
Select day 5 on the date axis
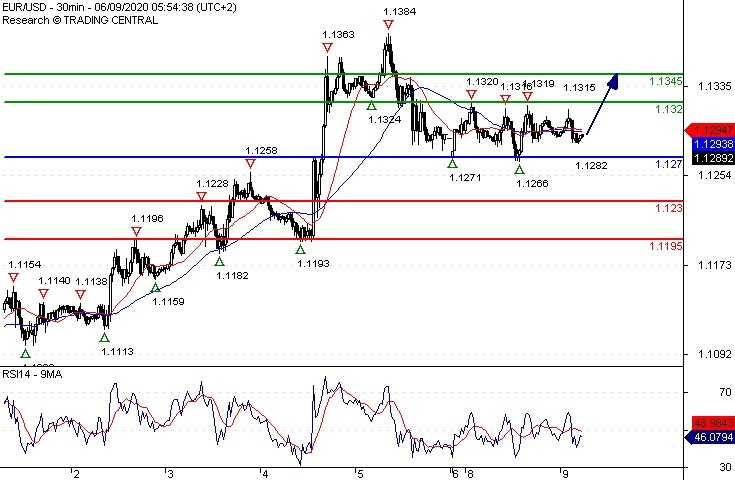360,474
